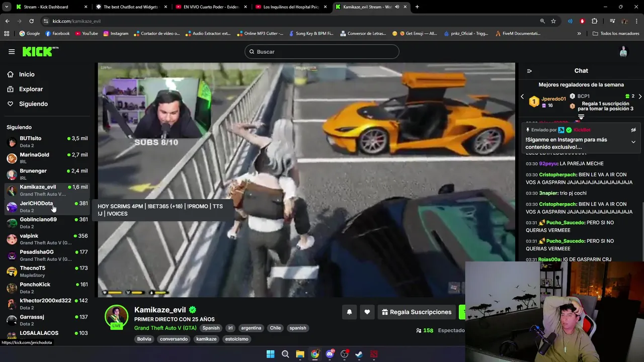This screenshot has height=362, width=644.
Task: Open ThecnoT5 channel in following list
Action: [x=47, y=271]
